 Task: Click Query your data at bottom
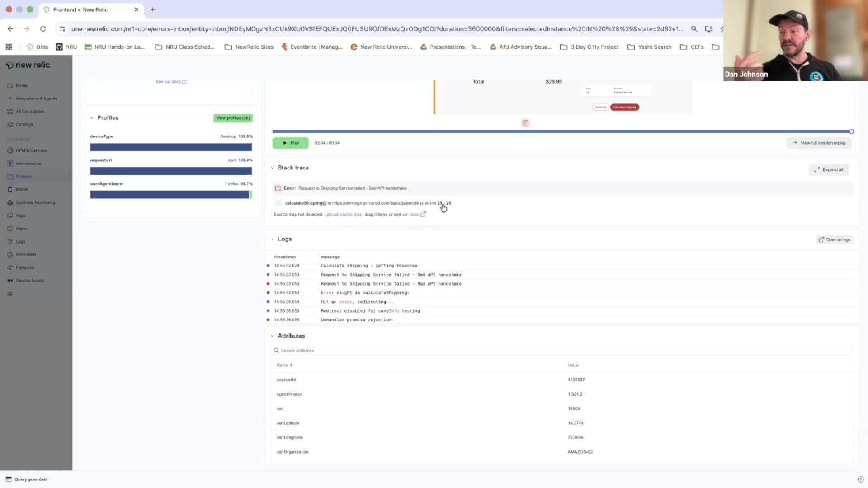(27, 479)
